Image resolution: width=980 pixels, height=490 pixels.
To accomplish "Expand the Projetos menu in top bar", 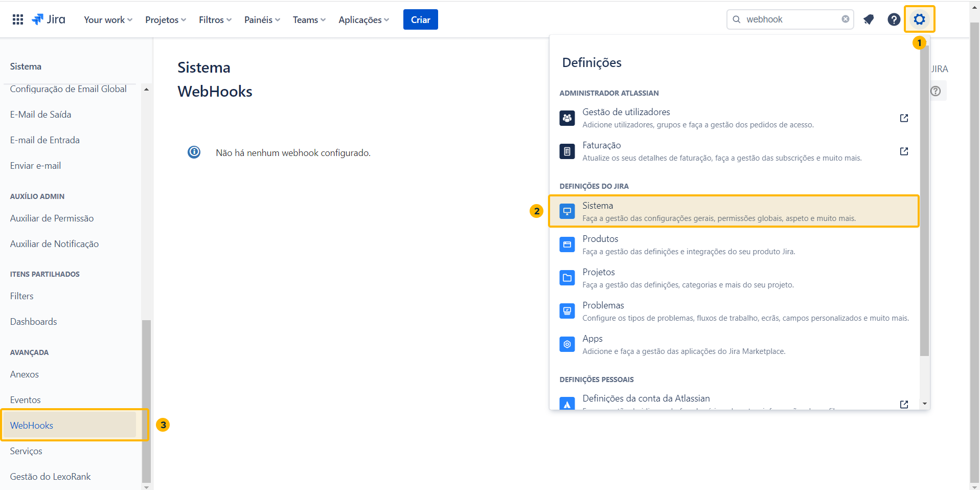I will [x=166, y=19].
